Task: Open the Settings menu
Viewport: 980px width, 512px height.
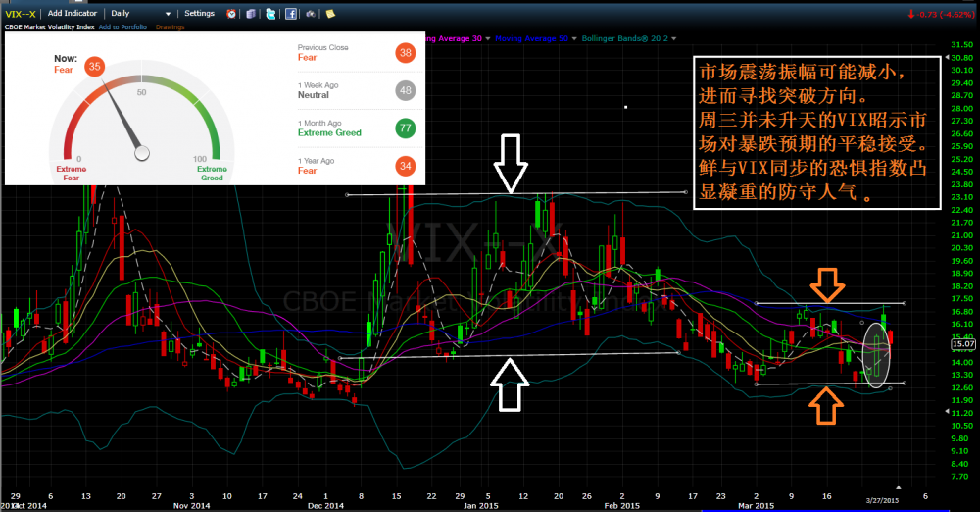Action: (199, 14)
